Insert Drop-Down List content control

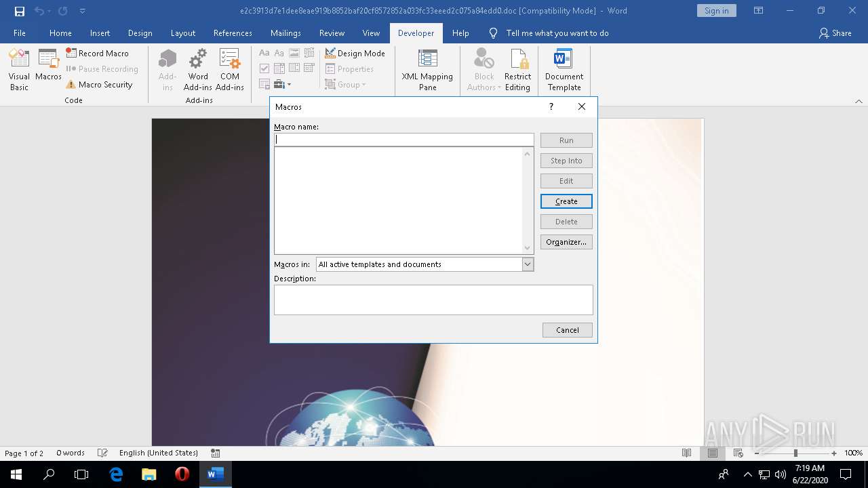tap(294, 68)
